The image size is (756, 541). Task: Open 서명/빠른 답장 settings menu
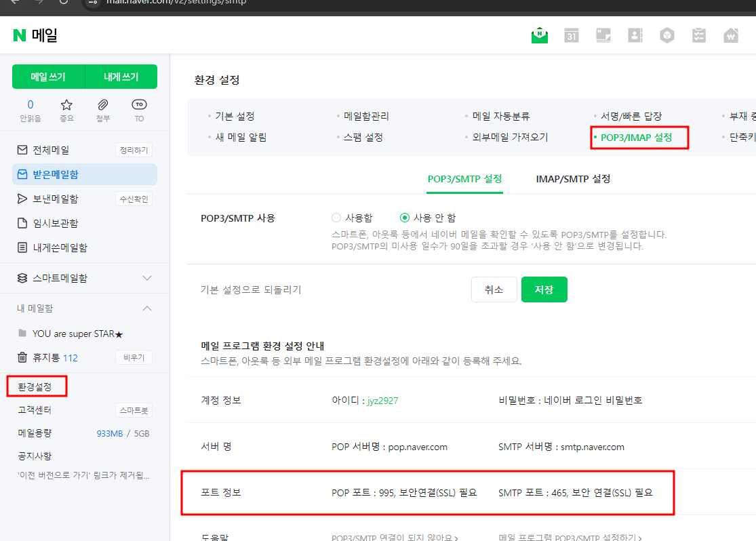(631, 116)
